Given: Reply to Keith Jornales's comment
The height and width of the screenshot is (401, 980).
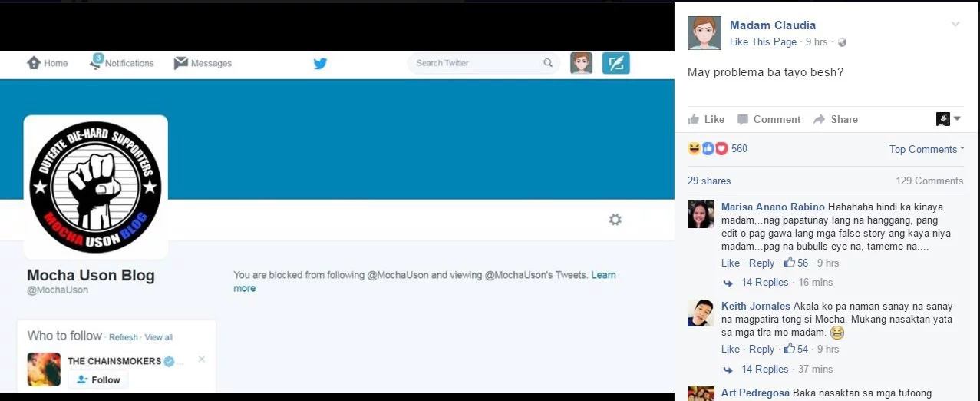Looking at the screenshot, I should click(x=761, y=349).
